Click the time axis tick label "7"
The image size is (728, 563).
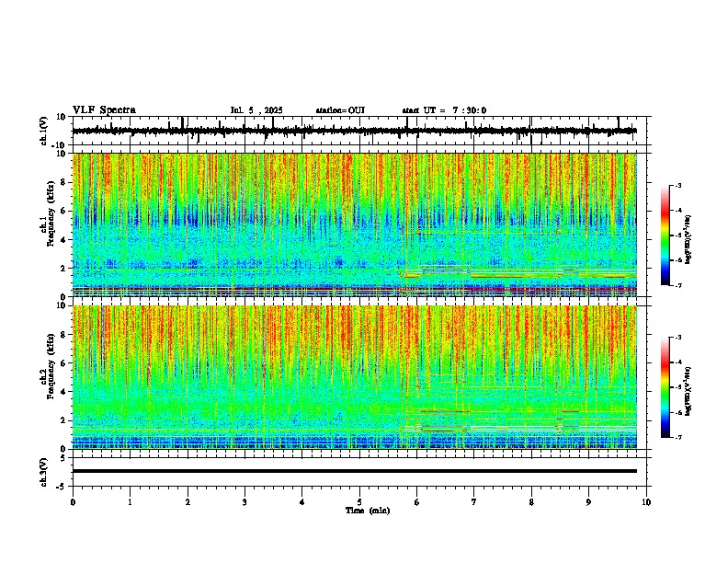474,502
